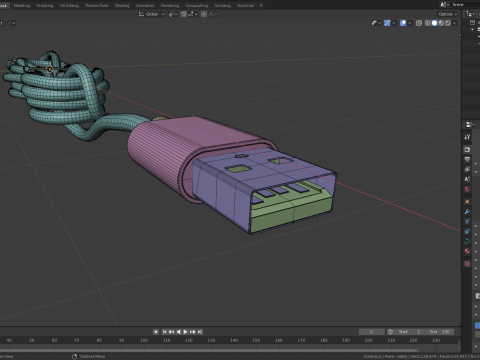The width and height of the screenshot is (480, 360).
Task: Switch to the Animation workspace tab
Action: click(x=145, y=5)
